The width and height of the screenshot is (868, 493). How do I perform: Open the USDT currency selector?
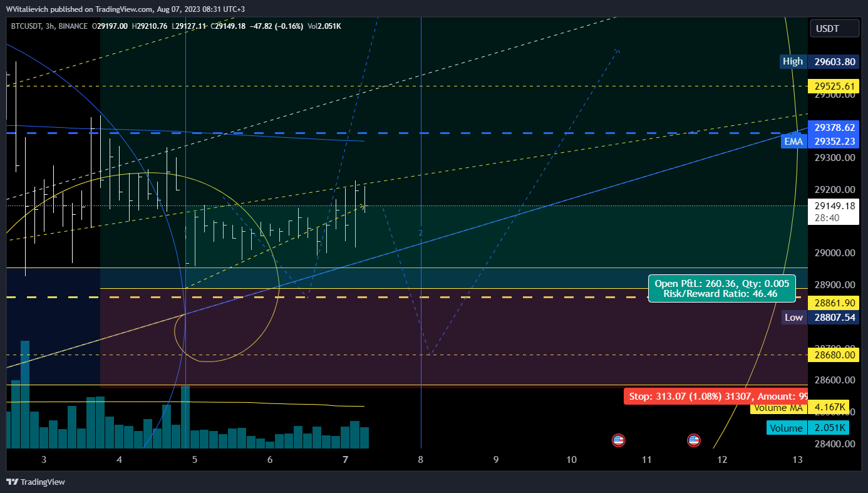pos(835,28)
